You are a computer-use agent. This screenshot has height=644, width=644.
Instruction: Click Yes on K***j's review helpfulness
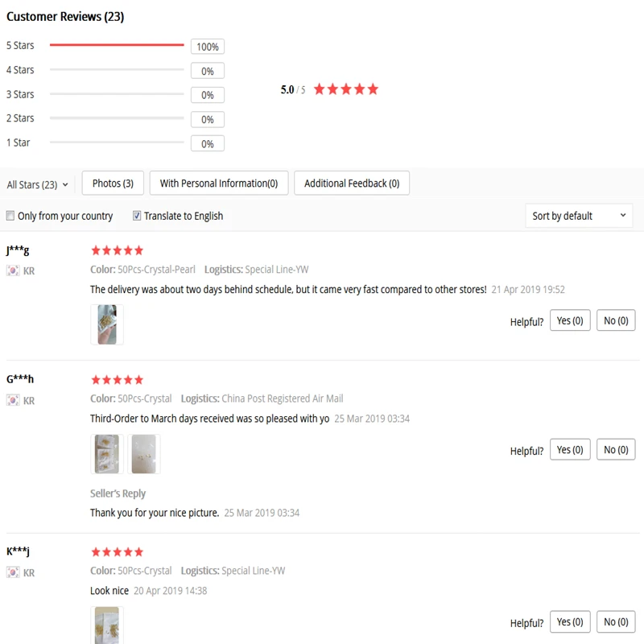[570, 622]
